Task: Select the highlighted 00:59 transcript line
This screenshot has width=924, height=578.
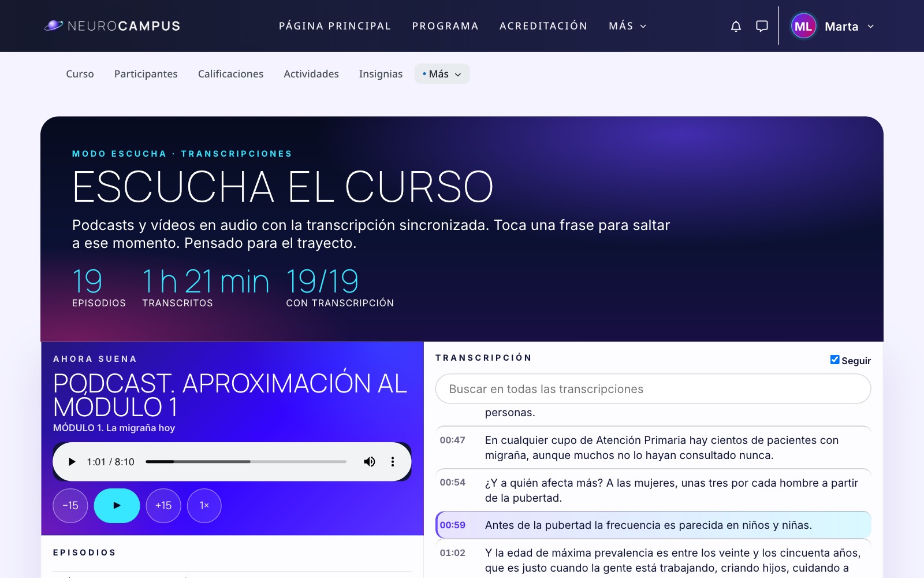Action: 653,525
